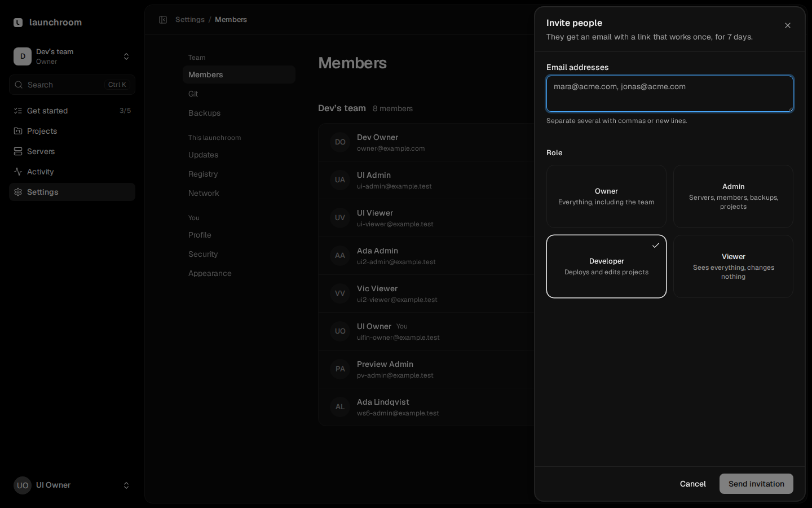Focus the Email addresses text field
This screenshot has width=812, height=508.
click(670, 94)
